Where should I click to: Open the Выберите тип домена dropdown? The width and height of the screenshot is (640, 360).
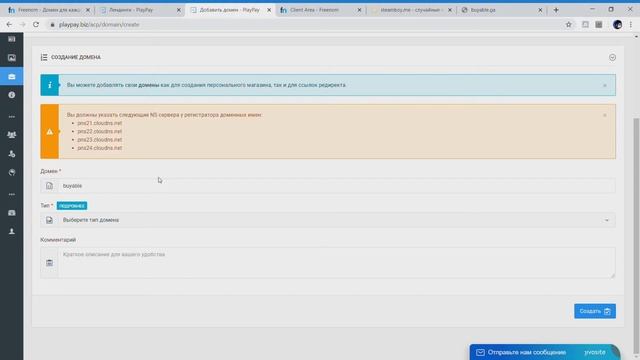[x=336, y=220]
